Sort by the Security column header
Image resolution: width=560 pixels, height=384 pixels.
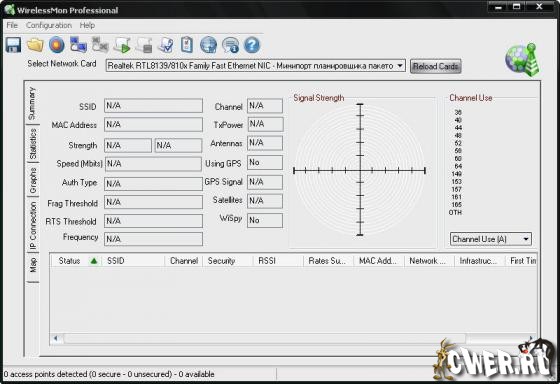[228, 261]
